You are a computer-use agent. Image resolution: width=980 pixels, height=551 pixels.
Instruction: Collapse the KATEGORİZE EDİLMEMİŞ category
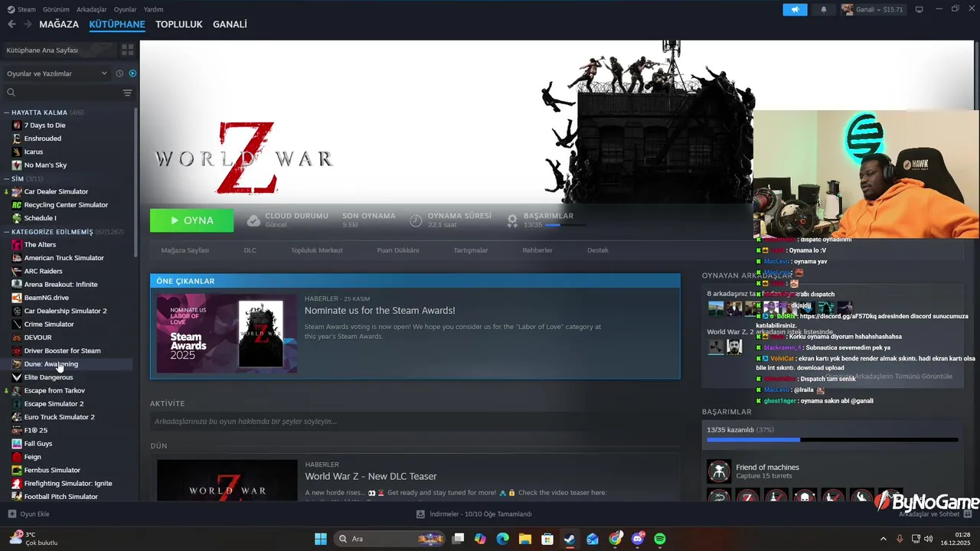(x=7, y=232)
